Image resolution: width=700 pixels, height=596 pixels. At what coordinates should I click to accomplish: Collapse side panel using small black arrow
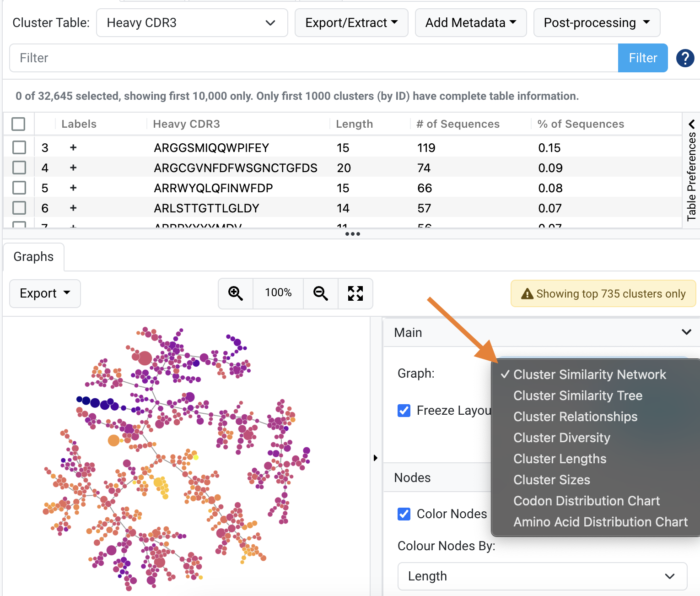(x=376, y=458)
